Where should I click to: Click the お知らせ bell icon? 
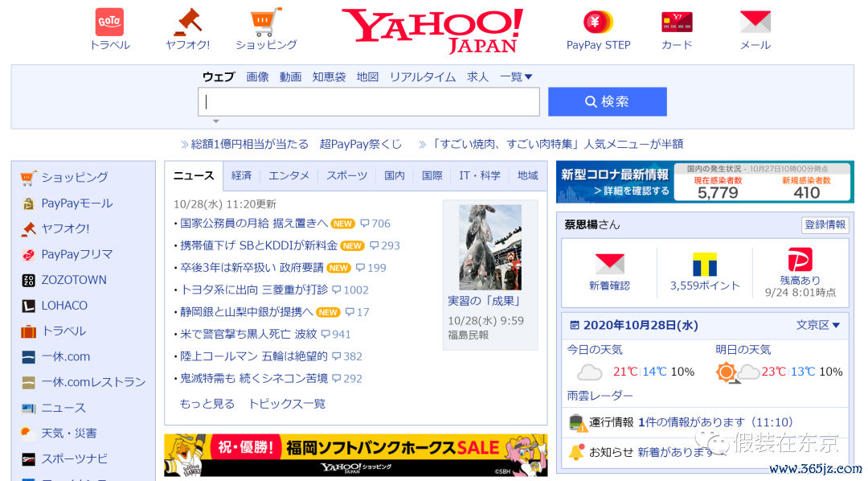pyautogui.click(x=577, y=452)
